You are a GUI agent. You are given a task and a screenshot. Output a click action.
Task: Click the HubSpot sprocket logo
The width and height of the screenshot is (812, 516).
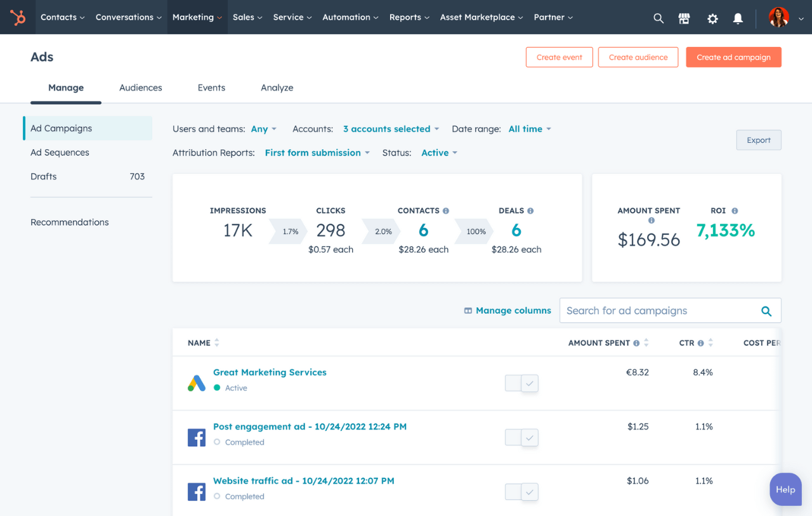[18, 17]
